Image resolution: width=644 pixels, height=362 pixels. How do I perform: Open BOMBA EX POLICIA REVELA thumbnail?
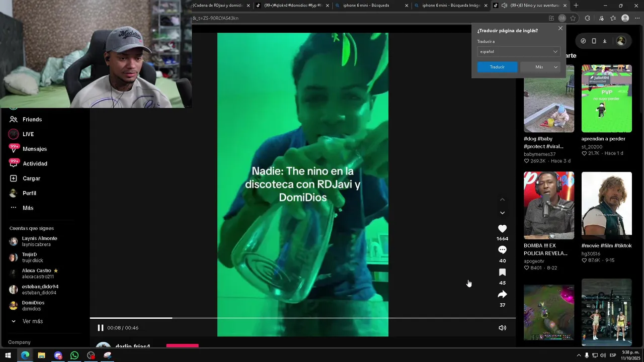point(549,205)
